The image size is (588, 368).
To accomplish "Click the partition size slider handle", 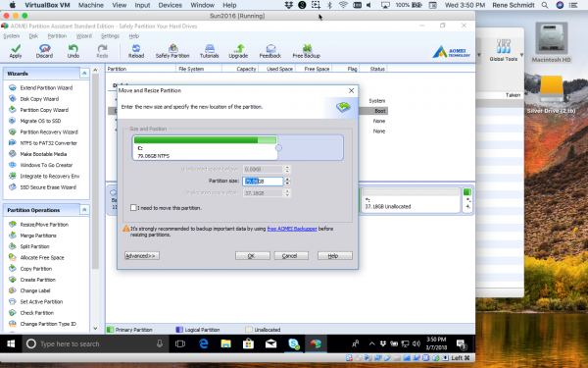I will pos(278,148).
